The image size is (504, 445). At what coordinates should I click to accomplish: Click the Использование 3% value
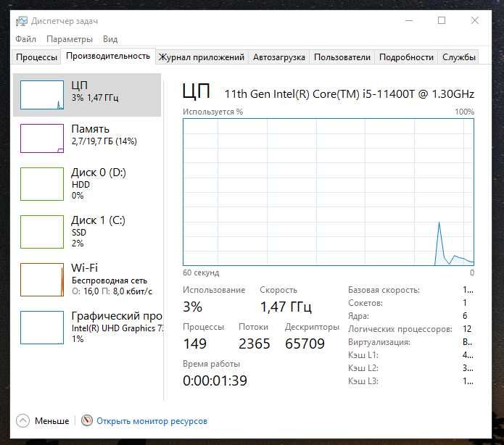(x=193, y=307)
